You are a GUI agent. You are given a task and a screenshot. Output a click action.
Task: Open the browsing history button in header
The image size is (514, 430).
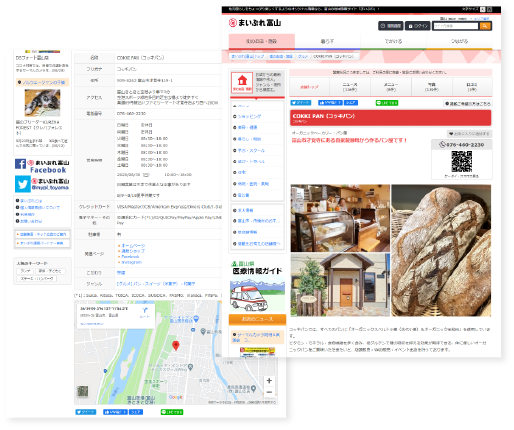tap(391, 26)
